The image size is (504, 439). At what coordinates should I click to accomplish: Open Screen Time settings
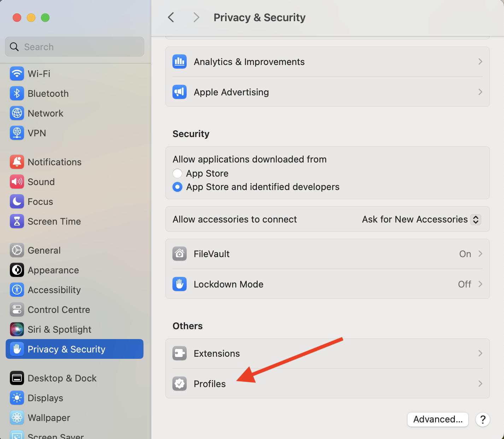coord(54,221)
